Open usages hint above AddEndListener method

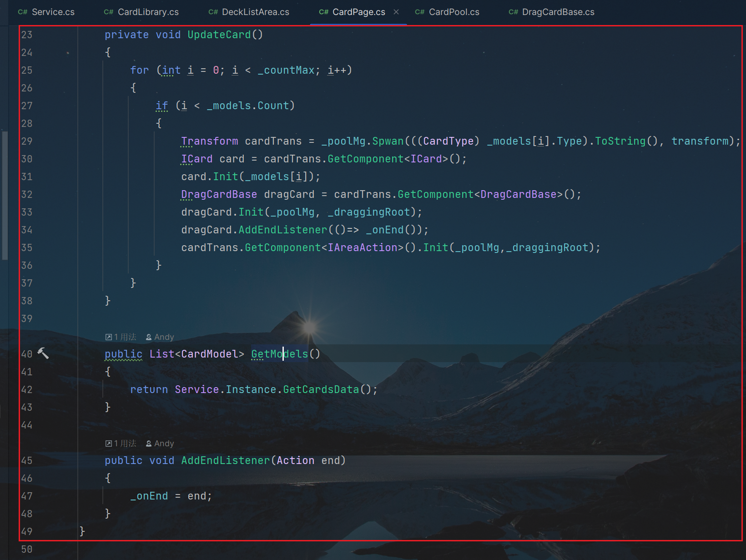(x=121, y=444)
